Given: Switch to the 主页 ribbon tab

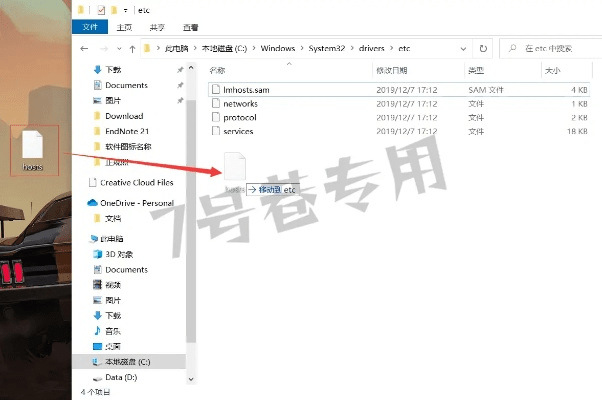Looking at the screenshot, I should (124, 28).
